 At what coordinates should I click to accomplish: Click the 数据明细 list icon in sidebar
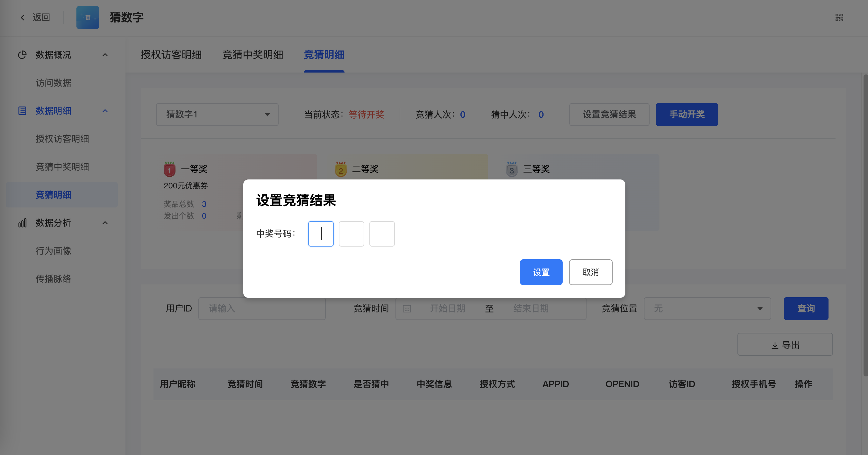coord(22,111)
